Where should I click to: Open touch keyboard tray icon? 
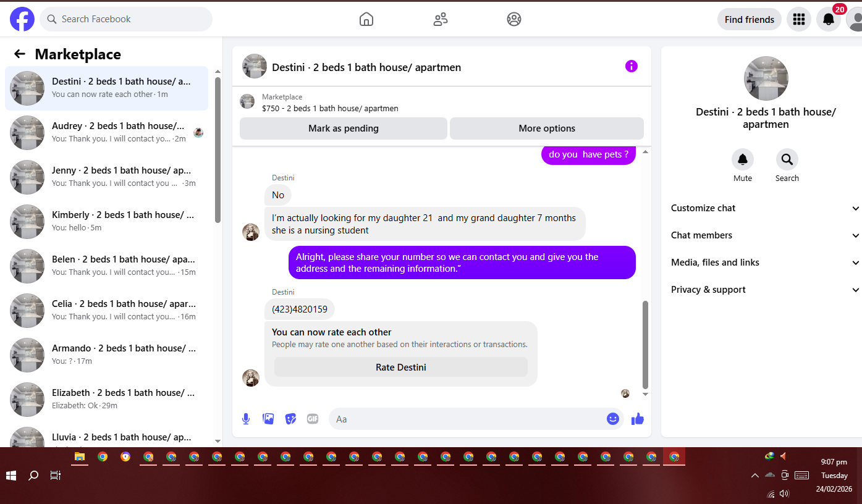click(x=802, y=475)
